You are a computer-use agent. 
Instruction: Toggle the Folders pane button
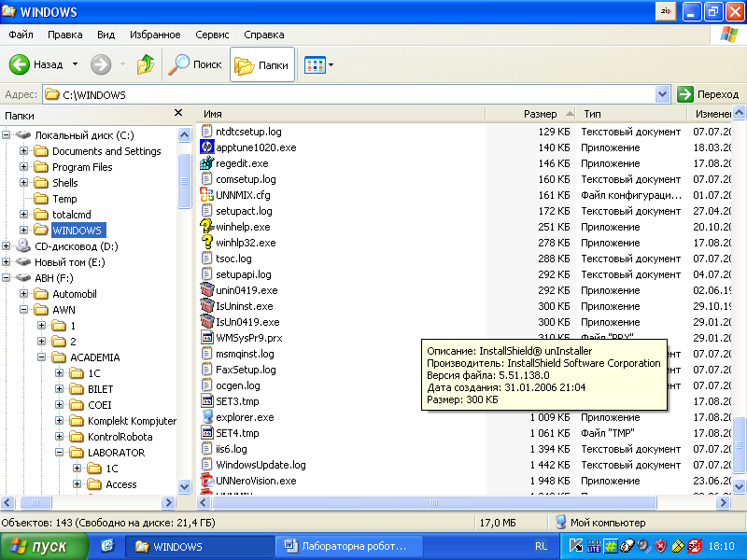pos(262,64)
